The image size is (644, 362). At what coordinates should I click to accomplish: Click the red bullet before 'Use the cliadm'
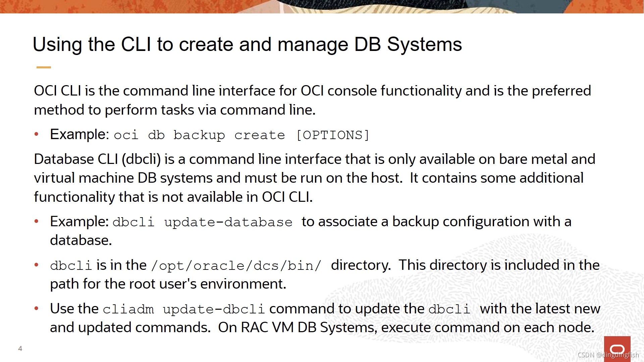(x=37, y=308)
